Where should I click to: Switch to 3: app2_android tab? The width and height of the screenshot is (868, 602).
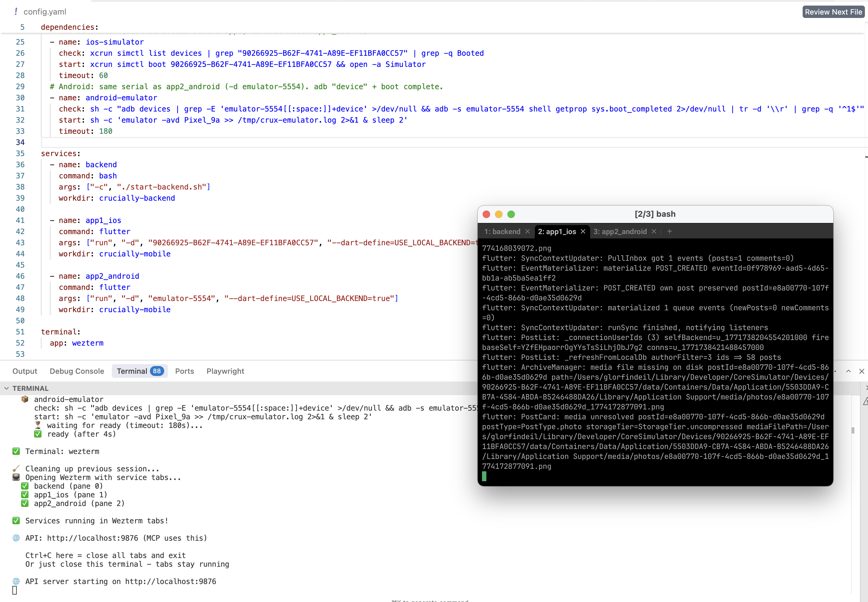click(x=620, y=232)
